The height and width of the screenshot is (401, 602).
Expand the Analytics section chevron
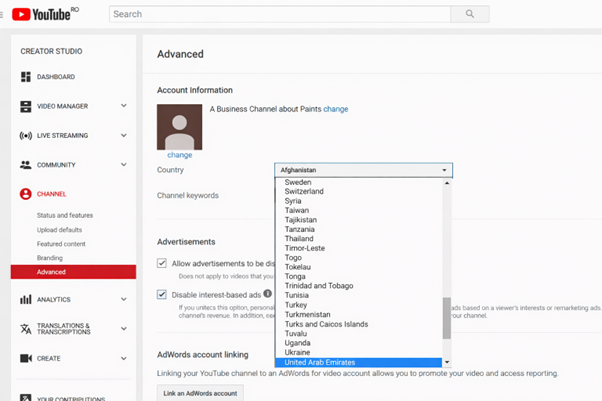pos(124,299)
